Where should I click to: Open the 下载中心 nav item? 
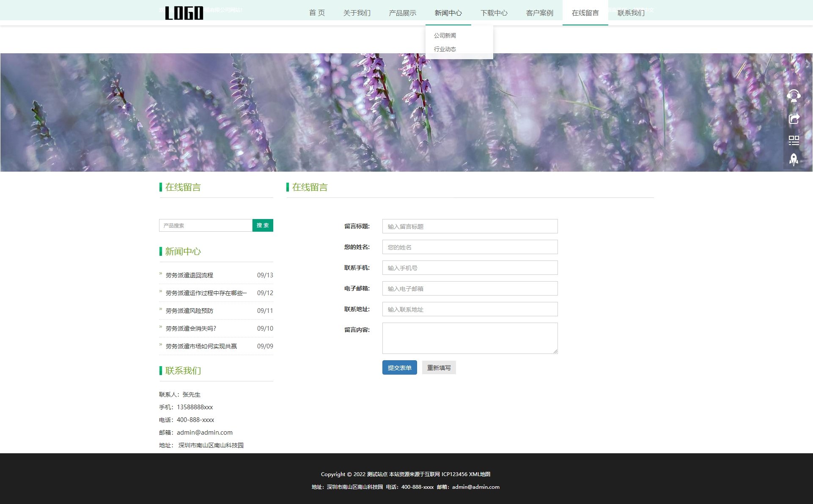(494, 13)
